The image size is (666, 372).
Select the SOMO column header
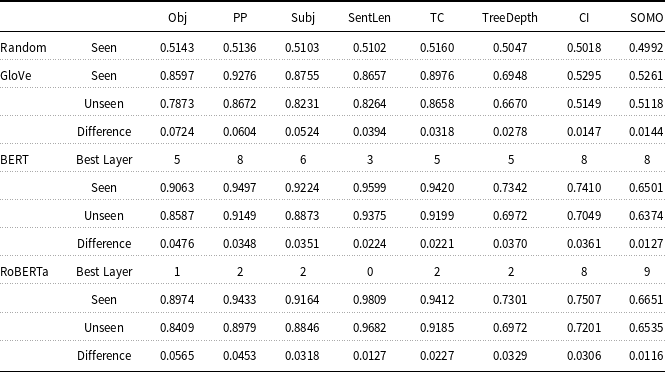coord(646,18)
